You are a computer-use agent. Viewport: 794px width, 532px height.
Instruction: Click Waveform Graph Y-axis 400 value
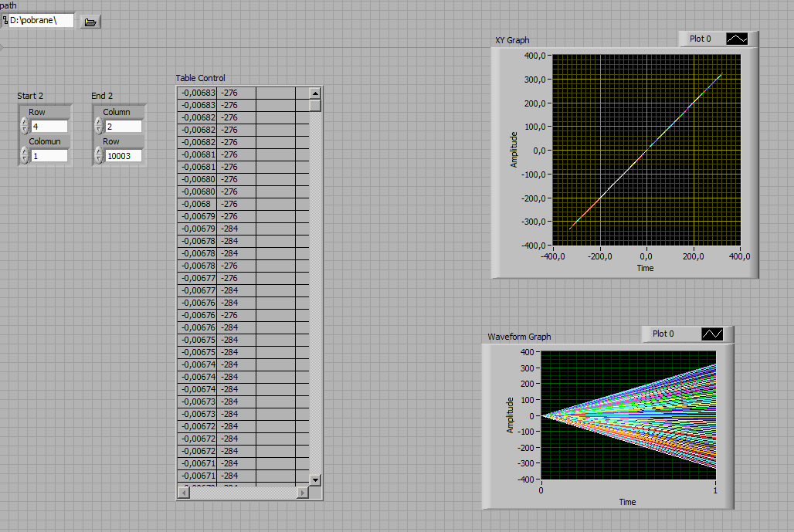pyautogui.click(x=527, y=352)
